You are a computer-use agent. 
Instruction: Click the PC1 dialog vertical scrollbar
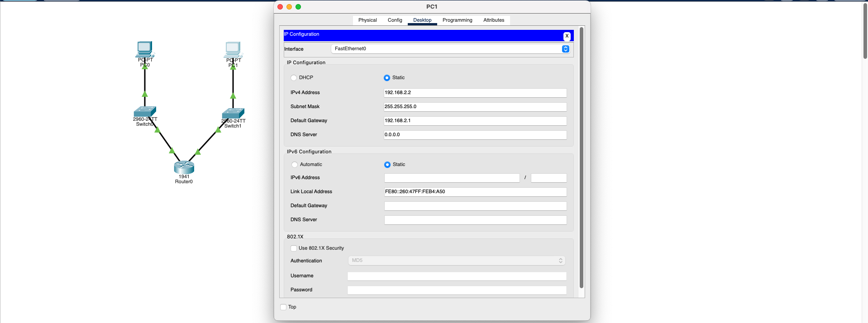click(582, 157)
